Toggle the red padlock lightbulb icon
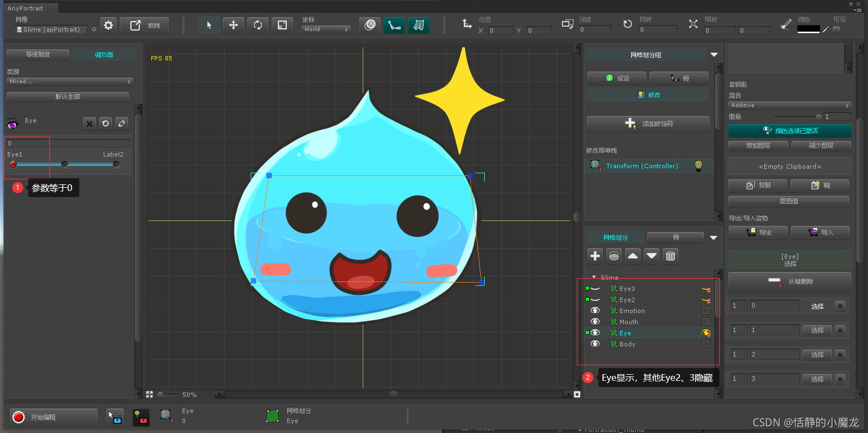 [x=141, y=417]
